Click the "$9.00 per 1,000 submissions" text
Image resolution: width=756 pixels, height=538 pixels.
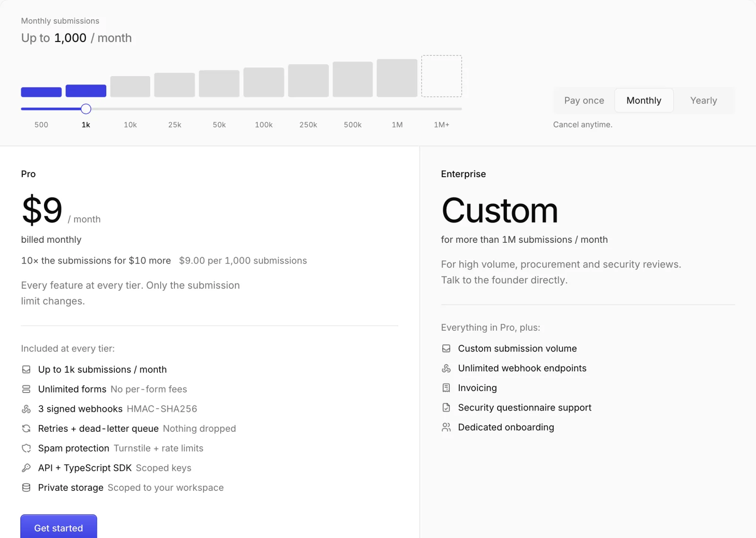(243, 261)
